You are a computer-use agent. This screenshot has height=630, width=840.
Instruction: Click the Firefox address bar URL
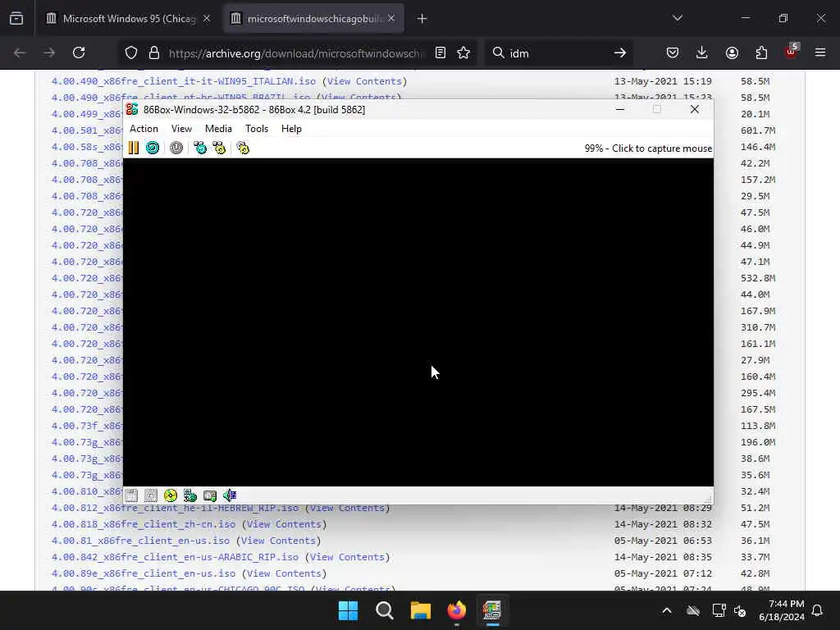[x=296, y=53]
